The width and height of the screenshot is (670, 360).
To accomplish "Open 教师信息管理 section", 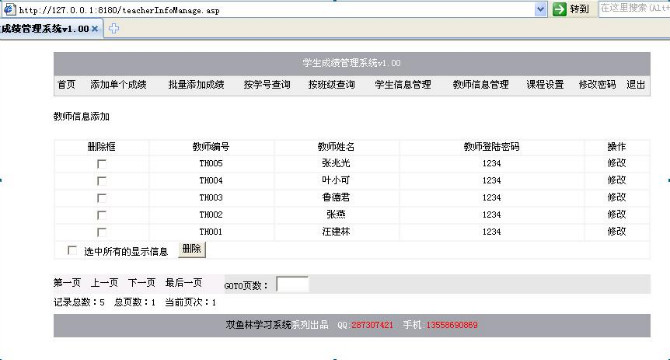I will [480, 85].
